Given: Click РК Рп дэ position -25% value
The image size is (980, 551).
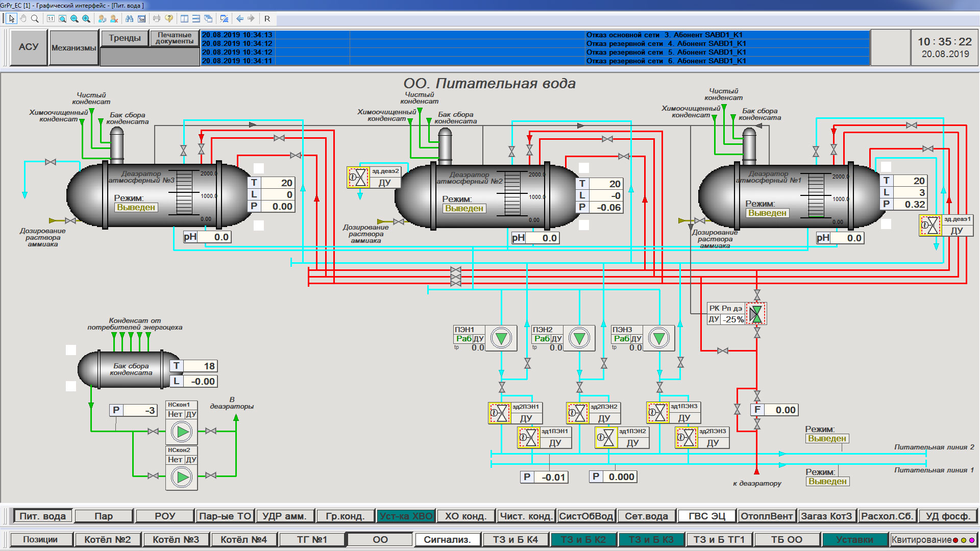Looking at the screenshot, I should (733, 319).
